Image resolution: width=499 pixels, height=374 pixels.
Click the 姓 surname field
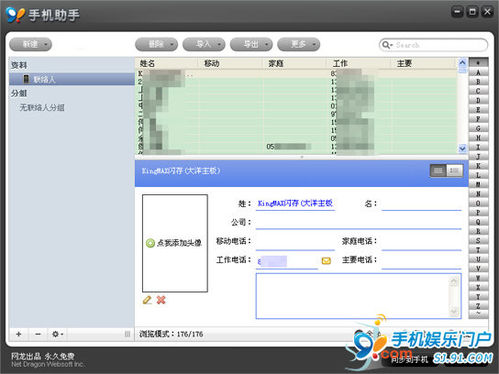point(295,203)
